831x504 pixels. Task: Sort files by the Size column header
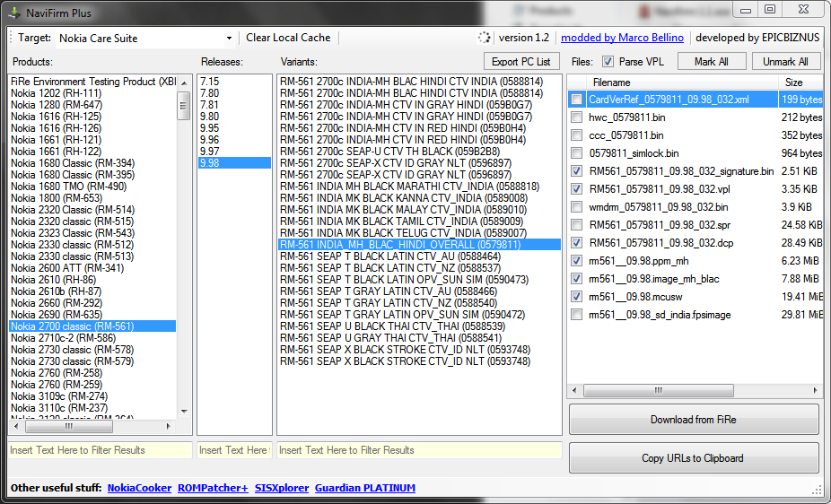click(800, 83)
